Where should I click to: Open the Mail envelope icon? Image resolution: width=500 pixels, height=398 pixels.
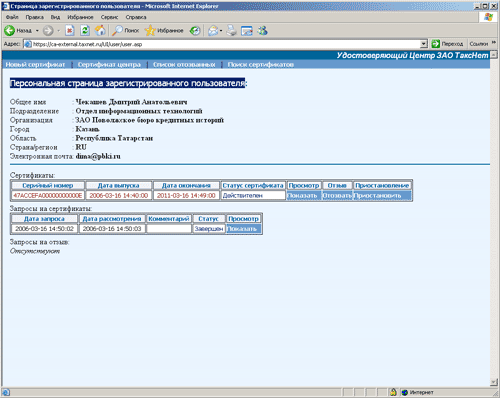(x=213, y=31)
